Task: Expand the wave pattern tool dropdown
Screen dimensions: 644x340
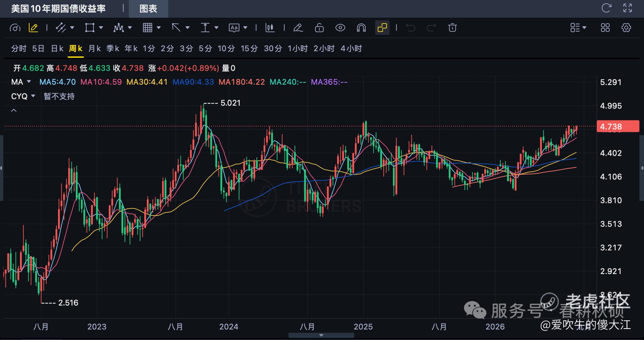Action: 130,28
